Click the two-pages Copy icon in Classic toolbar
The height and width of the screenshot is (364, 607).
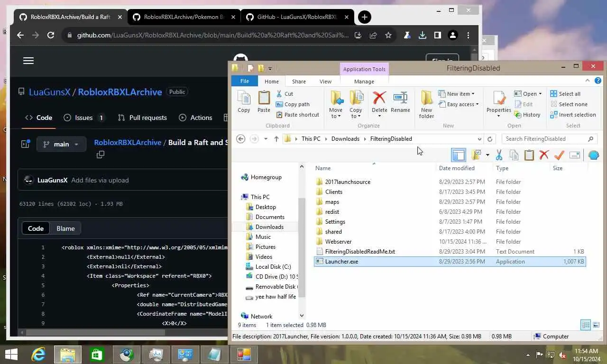point(514,155)
